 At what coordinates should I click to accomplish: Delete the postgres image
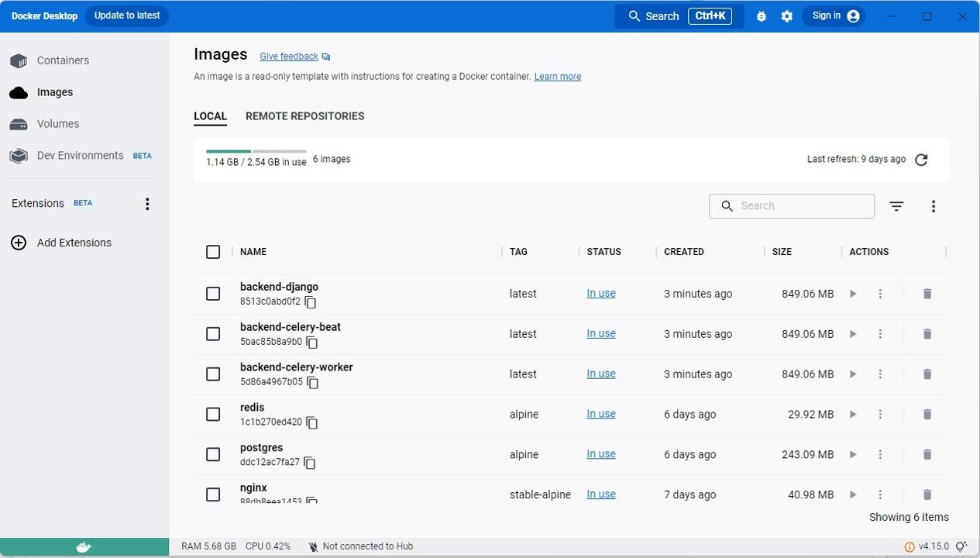pos(927,455)
